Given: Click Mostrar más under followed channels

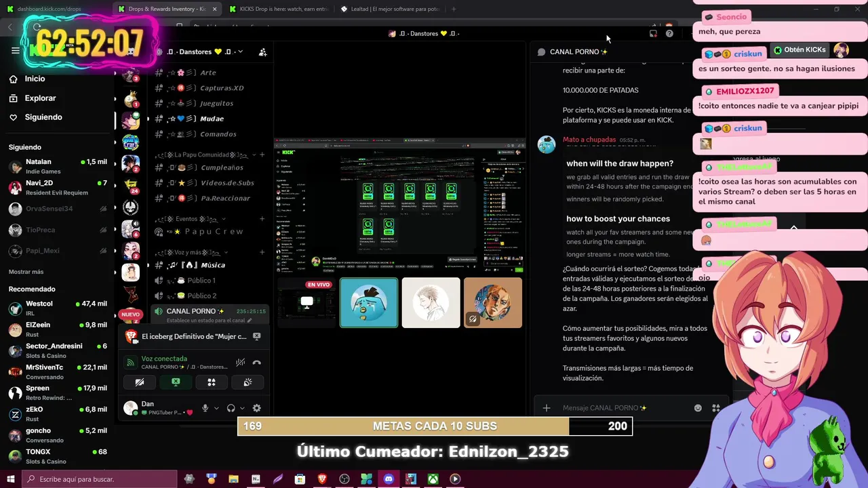Looking at the screenshot, I should tap(26, 272).
